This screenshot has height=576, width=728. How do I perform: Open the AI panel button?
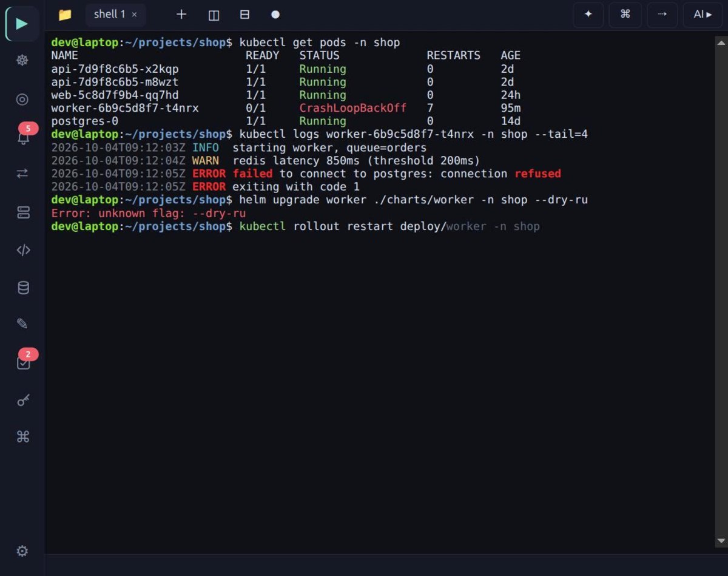(x=703, y=15)
